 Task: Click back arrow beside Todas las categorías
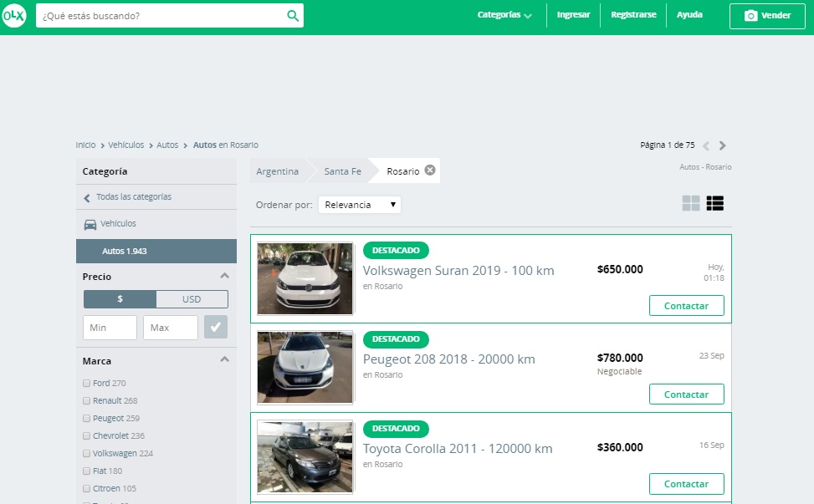click(87, 197)
